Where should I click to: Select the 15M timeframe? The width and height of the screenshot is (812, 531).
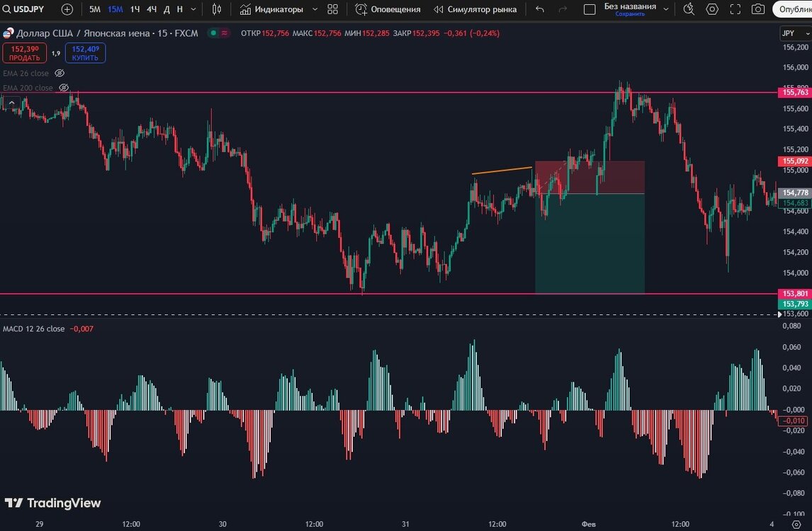pos(115,9)
